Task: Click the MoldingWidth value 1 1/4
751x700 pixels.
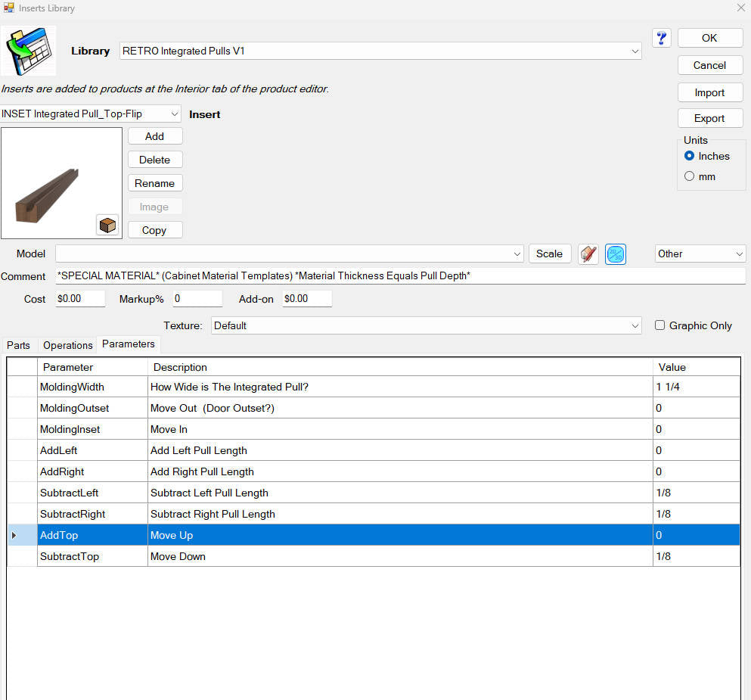Action: click(x=697, y=387)
